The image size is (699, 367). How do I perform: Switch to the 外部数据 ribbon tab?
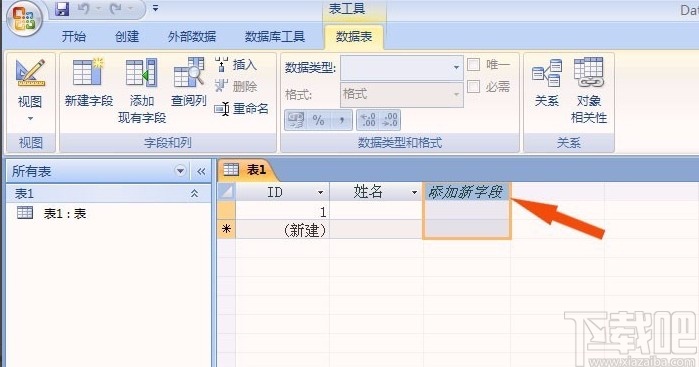point(192,37)
